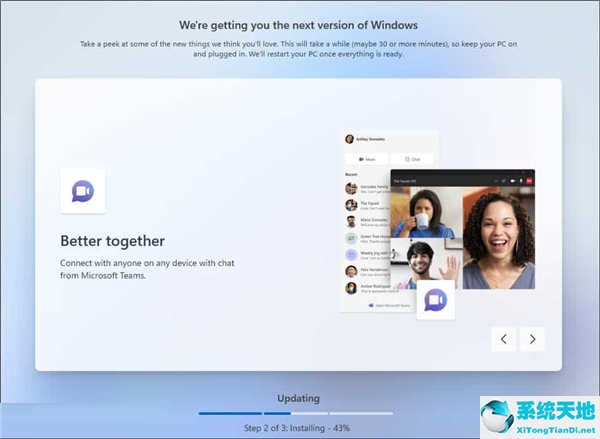The height and width of the screenshot is (439, 600).
Task: Click the 'We're getting you the next version' title
Action: pyautogui.click(x=298, y=25)
